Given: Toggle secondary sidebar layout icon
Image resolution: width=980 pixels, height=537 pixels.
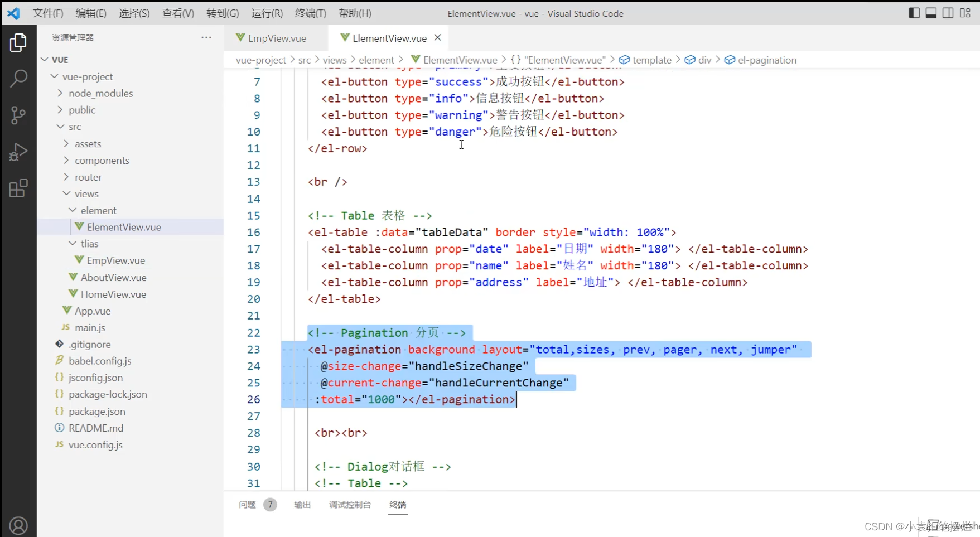Looking at the screenshot, I should tap(948, 13).
